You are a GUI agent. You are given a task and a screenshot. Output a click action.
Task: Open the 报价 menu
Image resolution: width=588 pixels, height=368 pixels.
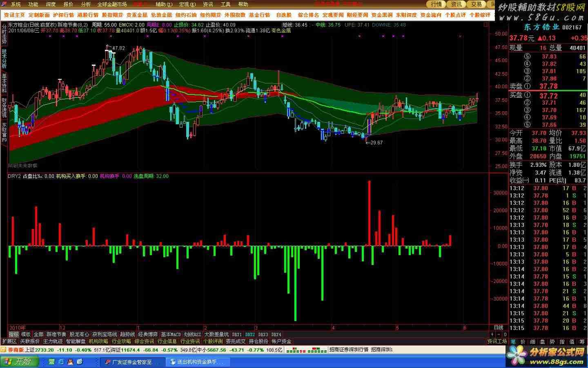coord(68,4)
